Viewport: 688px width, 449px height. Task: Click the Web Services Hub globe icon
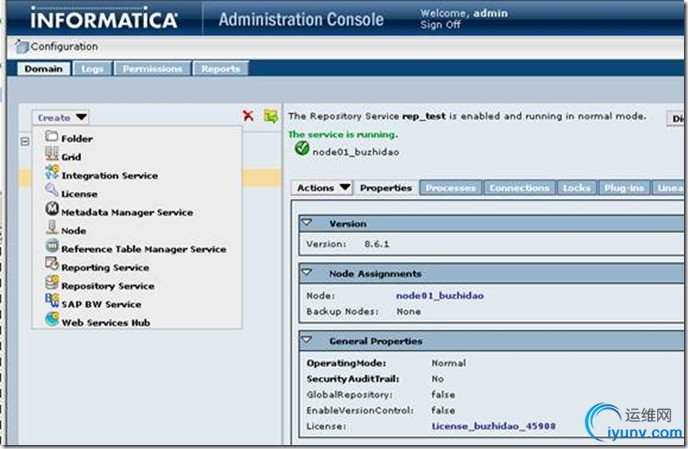click(52, 319)
